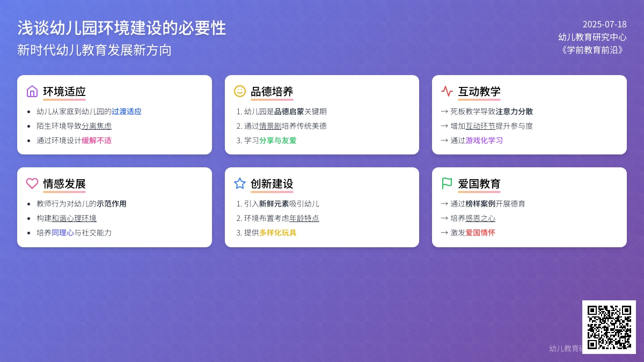Click the underlined text 互动环节
This screenshot has height=362, width=644.
coord(480,126)
